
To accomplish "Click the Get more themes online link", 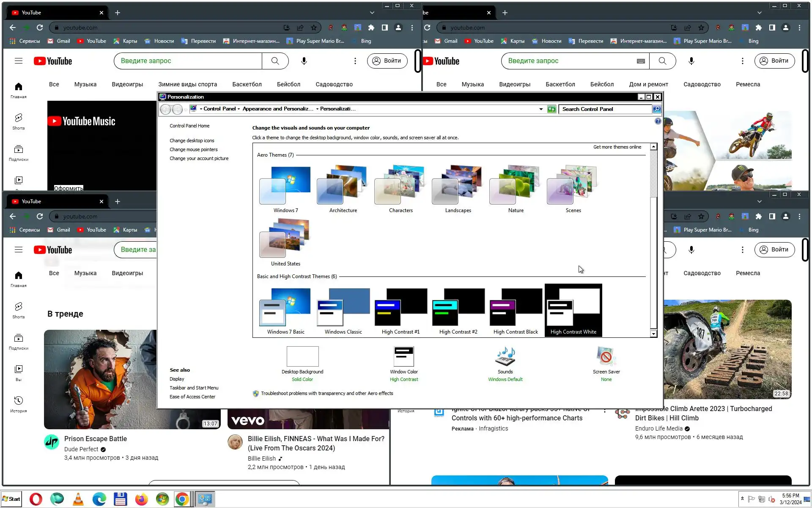I will click(x=617, y=147).
